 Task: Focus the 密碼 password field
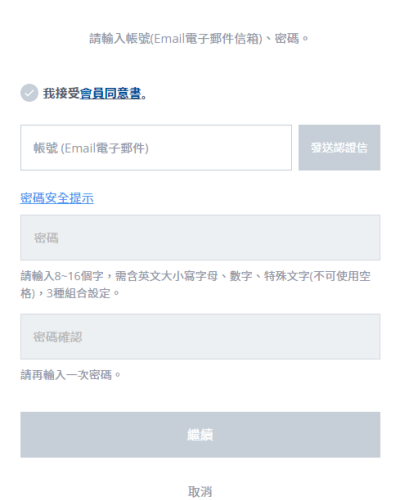[200, 238]
